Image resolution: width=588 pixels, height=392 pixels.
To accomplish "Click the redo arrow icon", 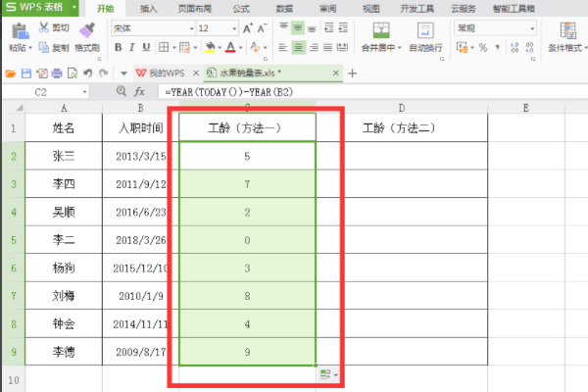I will 104,73.
